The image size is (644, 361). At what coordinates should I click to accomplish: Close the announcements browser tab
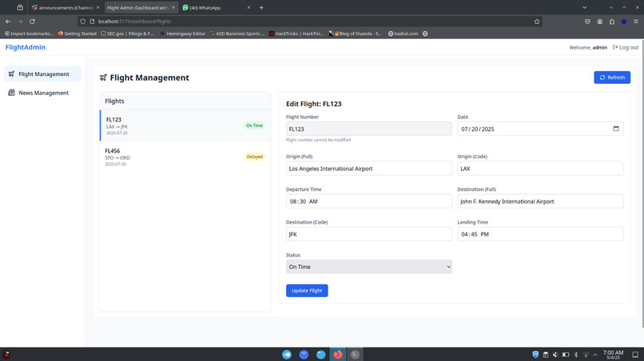(x=97, y=7)
